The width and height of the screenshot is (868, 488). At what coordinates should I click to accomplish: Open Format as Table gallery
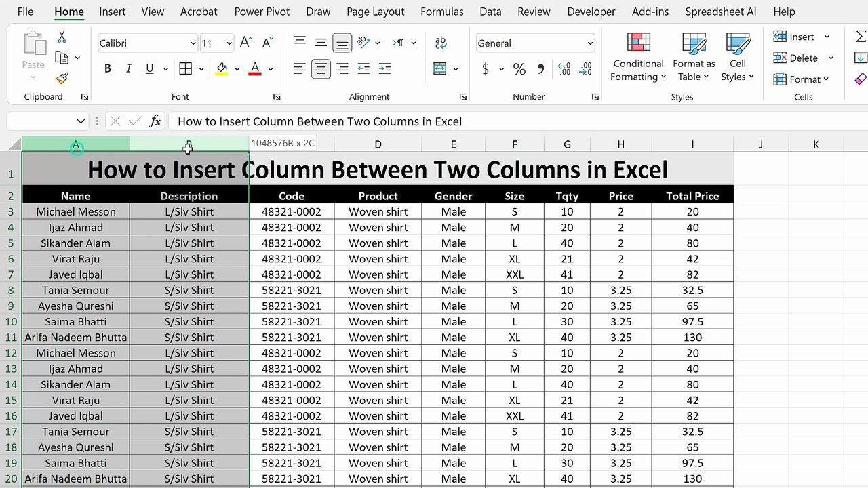694,57
